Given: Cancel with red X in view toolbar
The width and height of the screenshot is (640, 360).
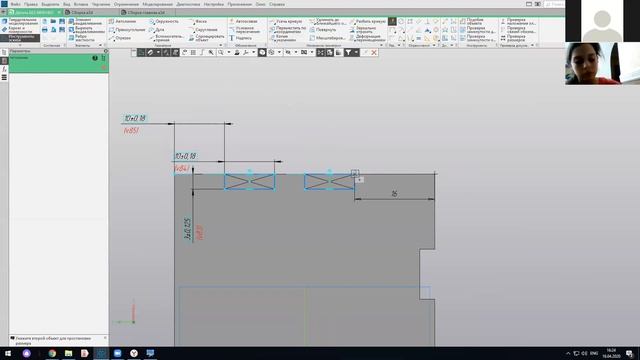Looking at the screenshot, I should pyautogui.click(x=373, y=52).
